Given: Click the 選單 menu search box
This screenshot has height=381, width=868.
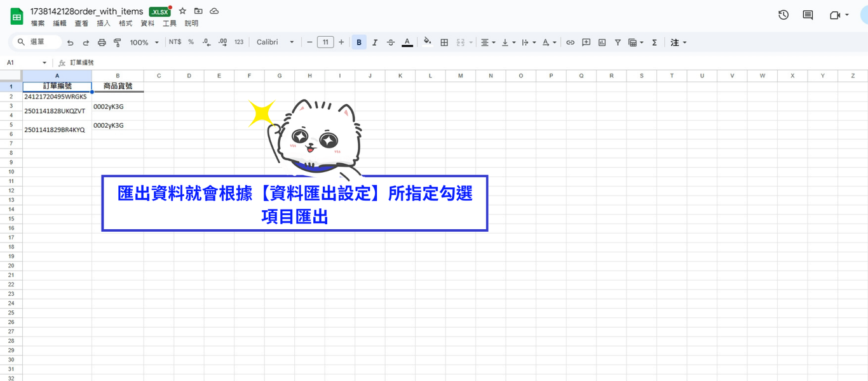Looking at the screenshot, I should (38, 43).
